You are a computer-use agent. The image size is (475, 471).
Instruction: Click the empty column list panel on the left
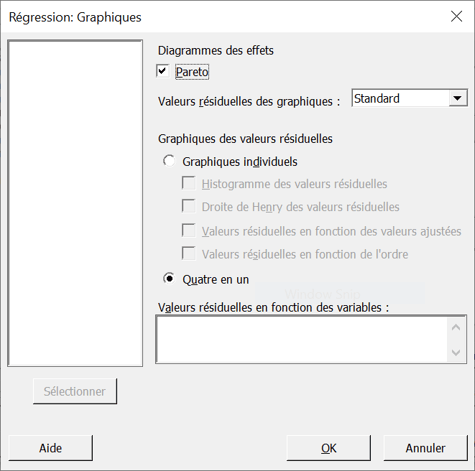[75, 203]
